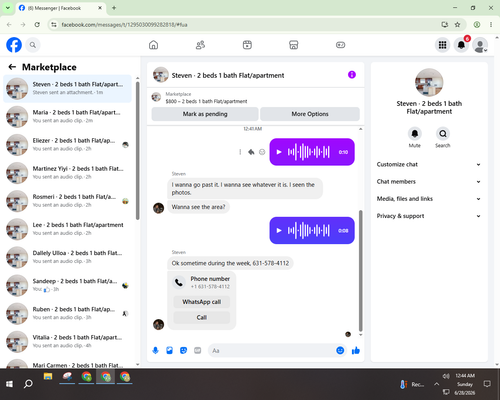Screen dimensions: 500x400
Task: Reload the page in Chrome
Action: [37, 24]
